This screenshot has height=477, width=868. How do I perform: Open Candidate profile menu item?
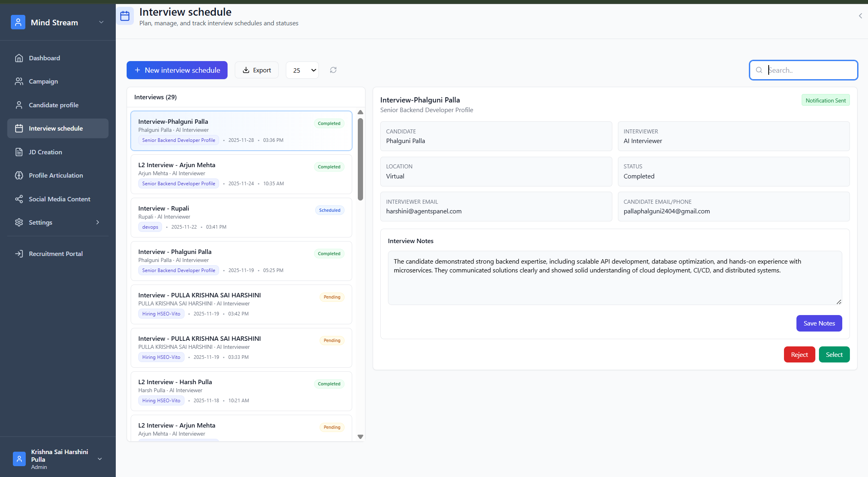tap(53, 105)
